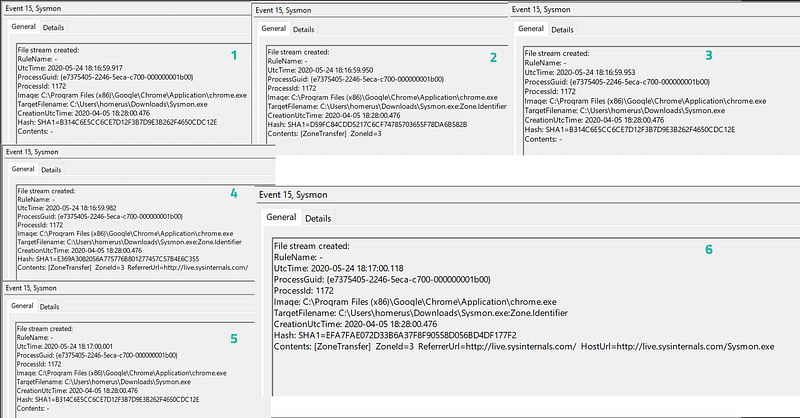This screenshot has height=418, width=800.
Task: Open Details tab of the 18:16:59.953 event
Action: pos(562,30)
